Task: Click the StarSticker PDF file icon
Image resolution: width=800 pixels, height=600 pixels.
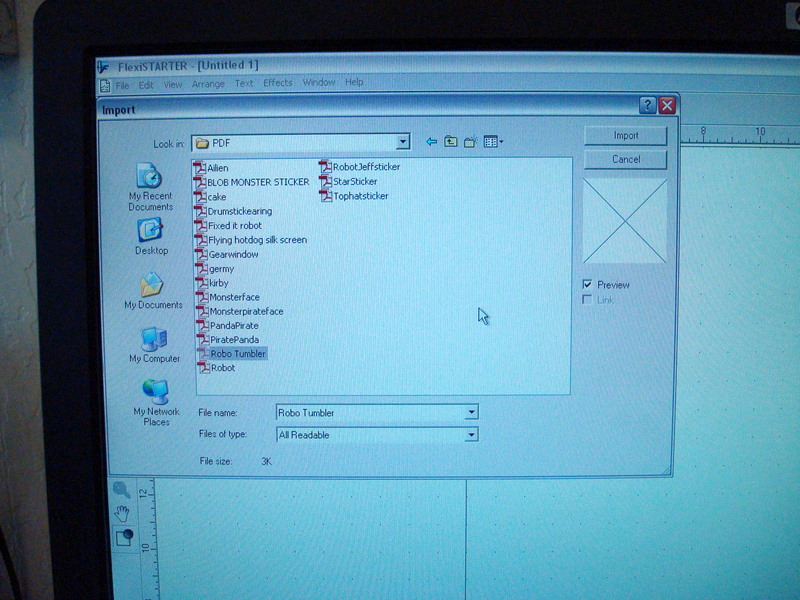Action: [326, 181]
